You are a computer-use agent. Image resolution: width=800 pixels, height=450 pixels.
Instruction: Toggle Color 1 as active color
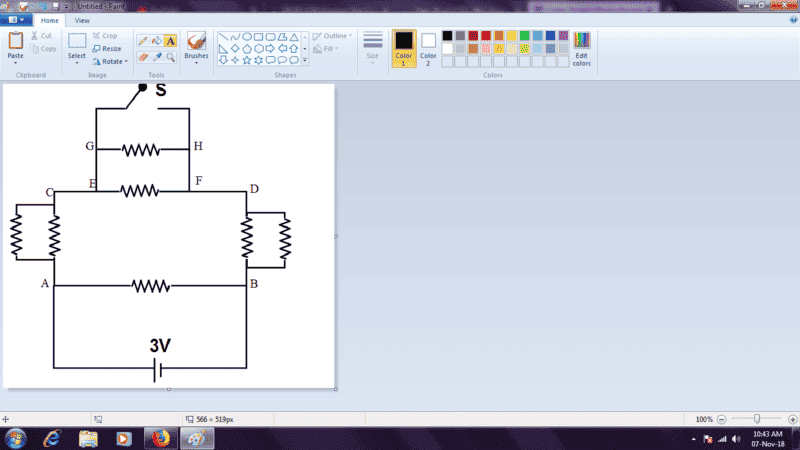404,46
